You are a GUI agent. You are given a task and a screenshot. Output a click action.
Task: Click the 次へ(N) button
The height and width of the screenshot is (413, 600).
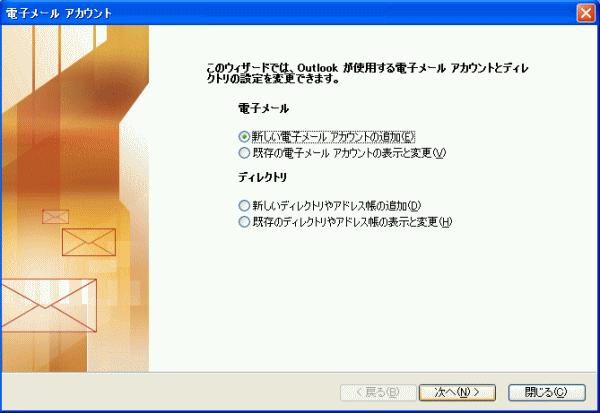(x=457, y=392)
